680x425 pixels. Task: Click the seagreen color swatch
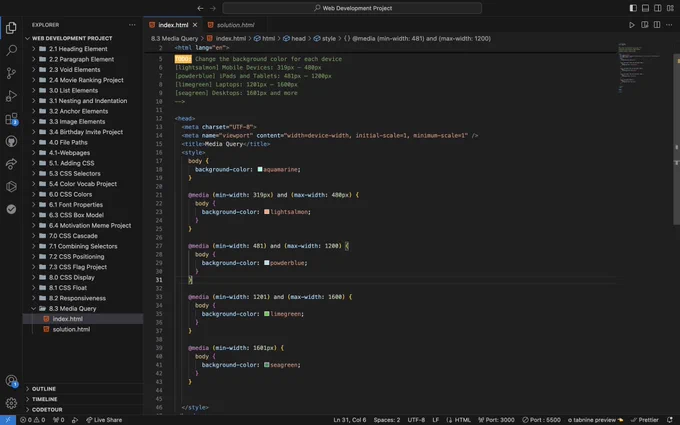click(x=267, y=365)
